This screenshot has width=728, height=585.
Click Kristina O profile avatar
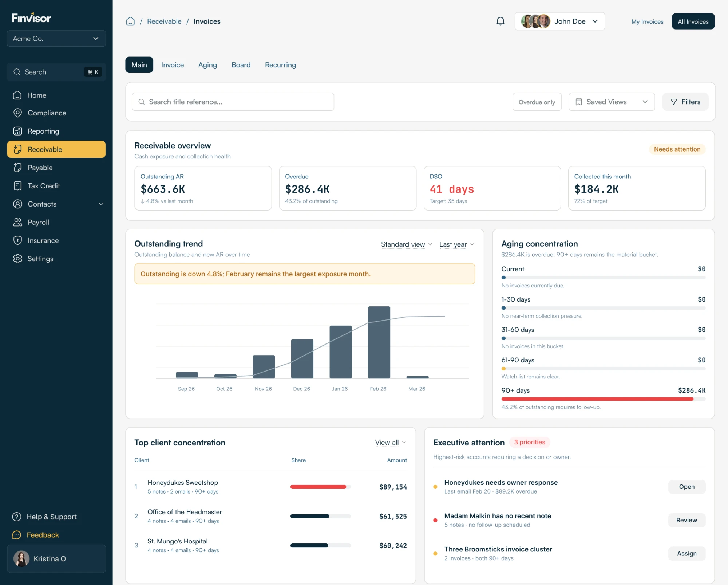tap(21, 558)
